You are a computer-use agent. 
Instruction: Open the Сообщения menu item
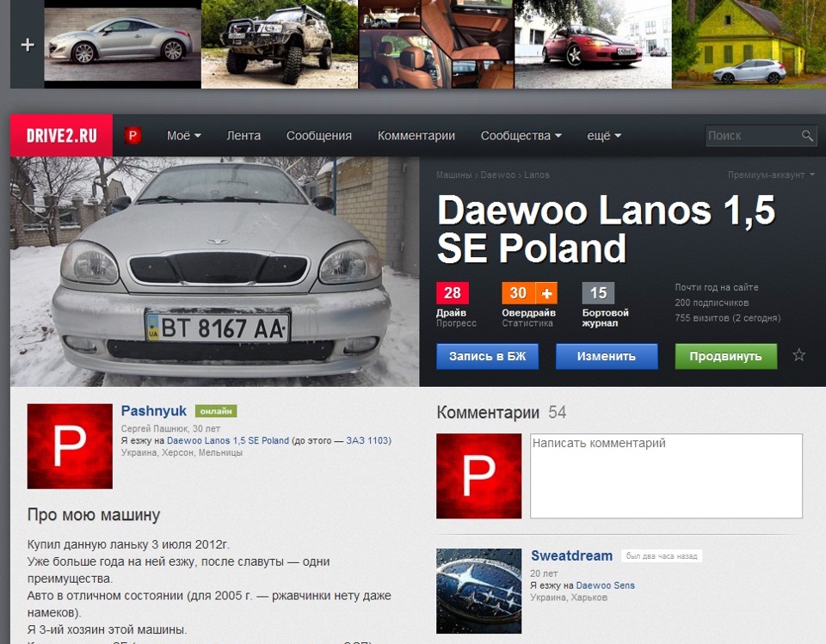click(318, 136)
